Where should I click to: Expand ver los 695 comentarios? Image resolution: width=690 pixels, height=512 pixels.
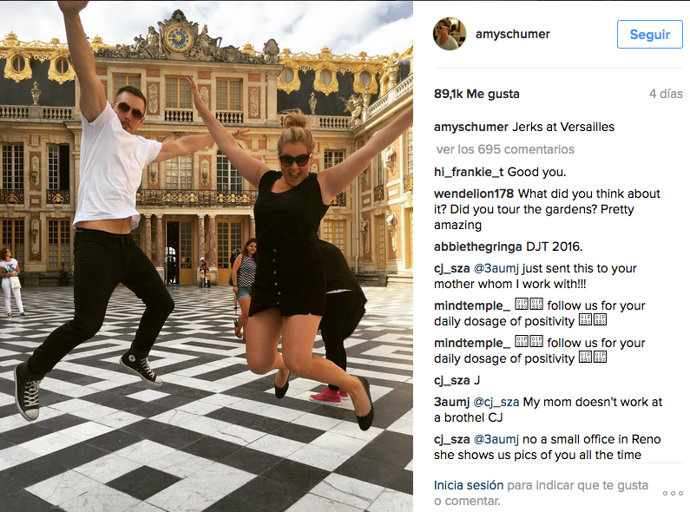(x=505, y=150)
